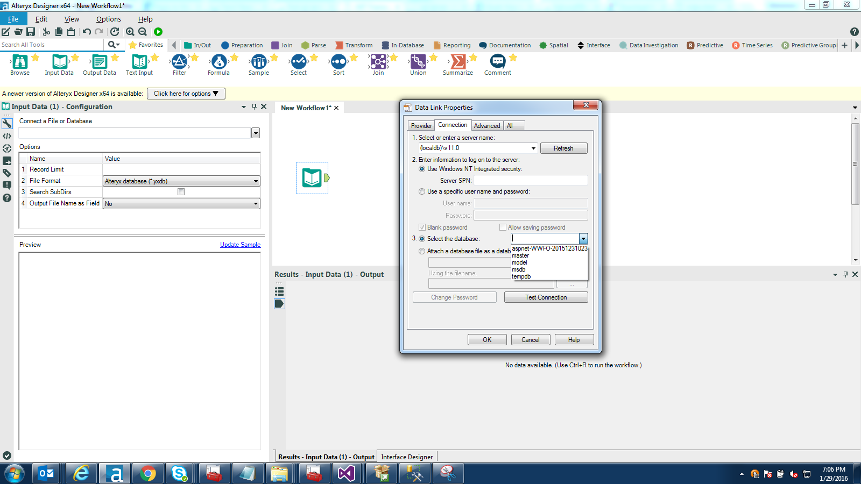
Task: Select the Sort tool icon
Action: [x=338, y=61]
